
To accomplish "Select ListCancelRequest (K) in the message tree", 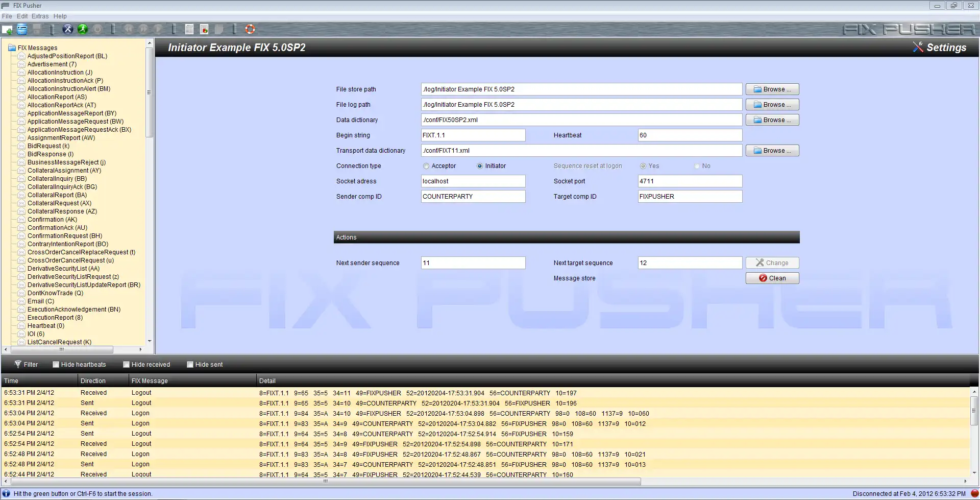I will pyautogui.click(x=60, y=342).
